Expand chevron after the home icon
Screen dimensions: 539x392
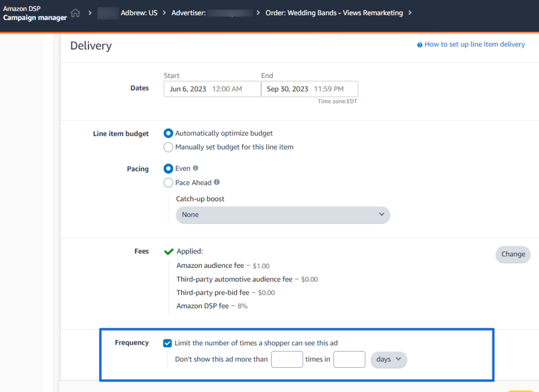(90, 13)
